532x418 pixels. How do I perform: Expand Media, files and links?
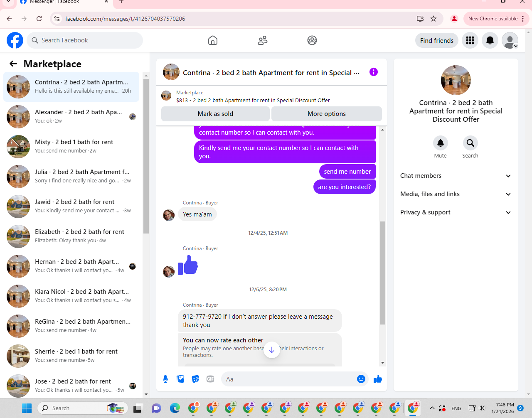tap(456, 194)
